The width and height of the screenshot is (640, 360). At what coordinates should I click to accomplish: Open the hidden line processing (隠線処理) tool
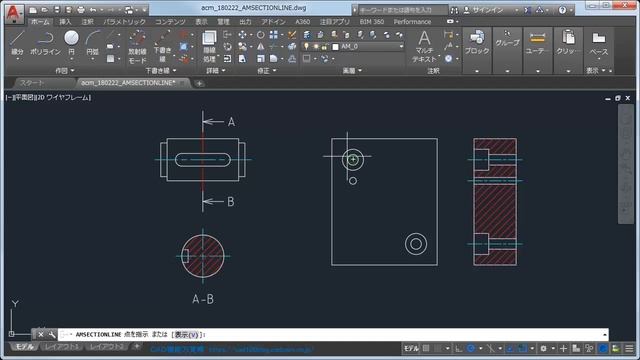[x=209, y=47]
